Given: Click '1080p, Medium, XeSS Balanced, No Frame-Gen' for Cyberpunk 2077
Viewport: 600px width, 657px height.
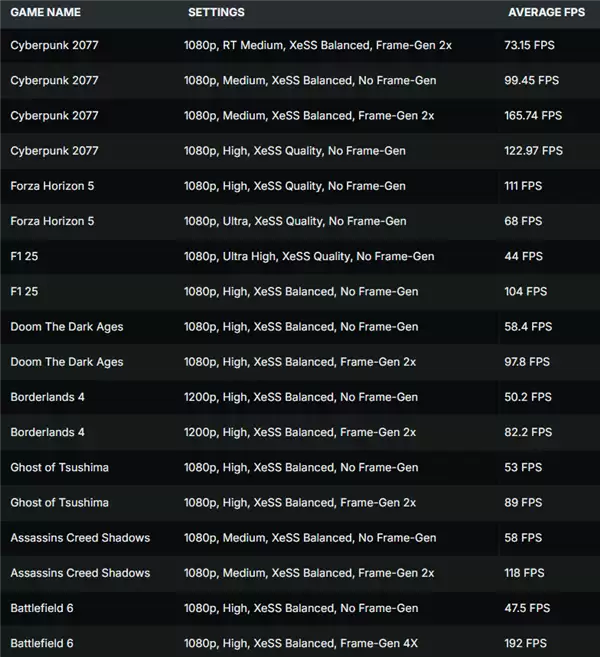Looking at the screenshot, I should tap(310, 80).
